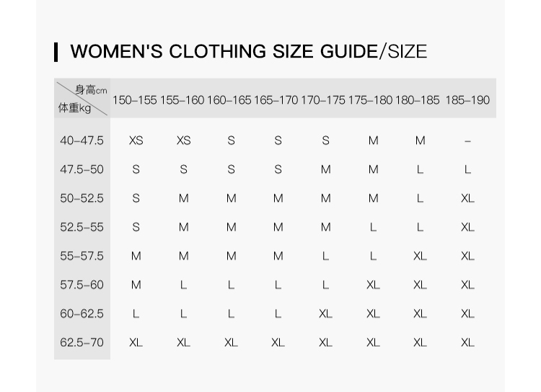Click the Women's Clothing Size Guide title
The width and height of the screenshot is (541, 392).
coord(248,52)
